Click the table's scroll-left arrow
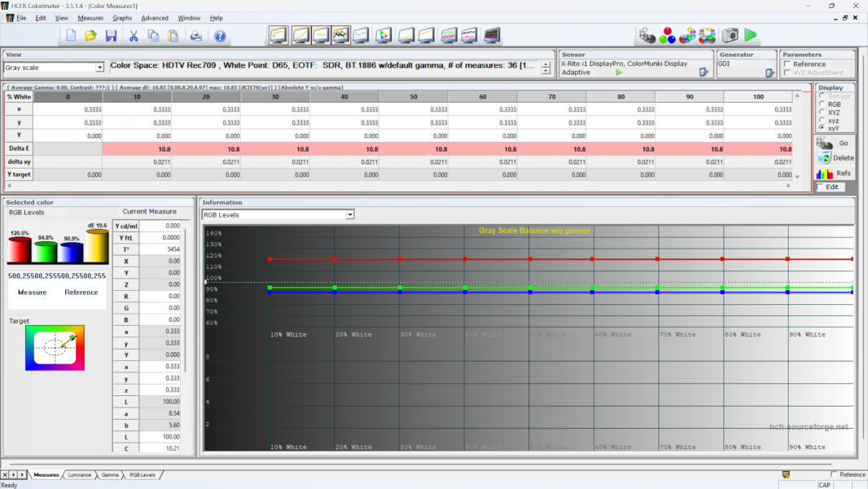The width and height of the screenshot is (868, 489). click(10, 186)
